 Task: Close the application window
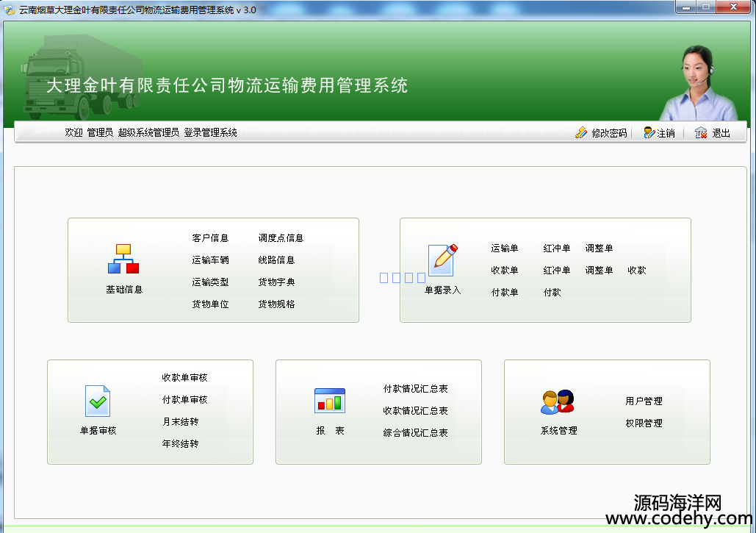(x=733, y=7)
